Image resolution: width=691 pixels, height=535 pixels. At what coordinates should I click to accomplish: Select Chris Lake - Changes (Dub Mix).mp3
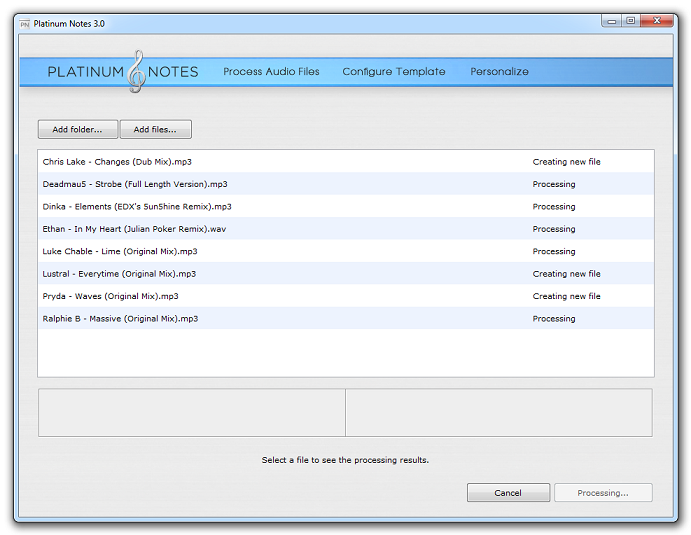click(x=124, y=162)
